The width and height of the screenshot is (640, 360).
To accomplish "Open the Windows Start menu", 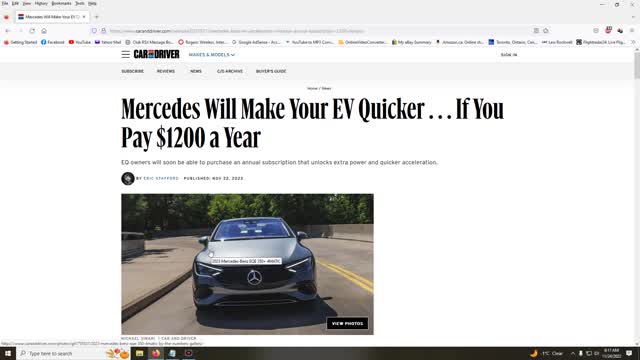I will (8, 353).
